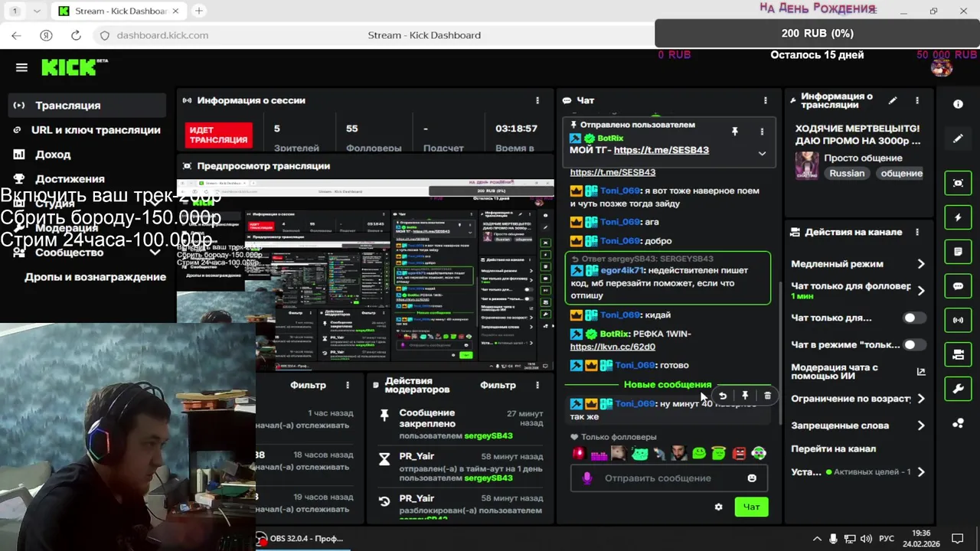Click the info icon in right sidebar
The width and height of the screenshot is (980, 551).
tap(958, 104)
